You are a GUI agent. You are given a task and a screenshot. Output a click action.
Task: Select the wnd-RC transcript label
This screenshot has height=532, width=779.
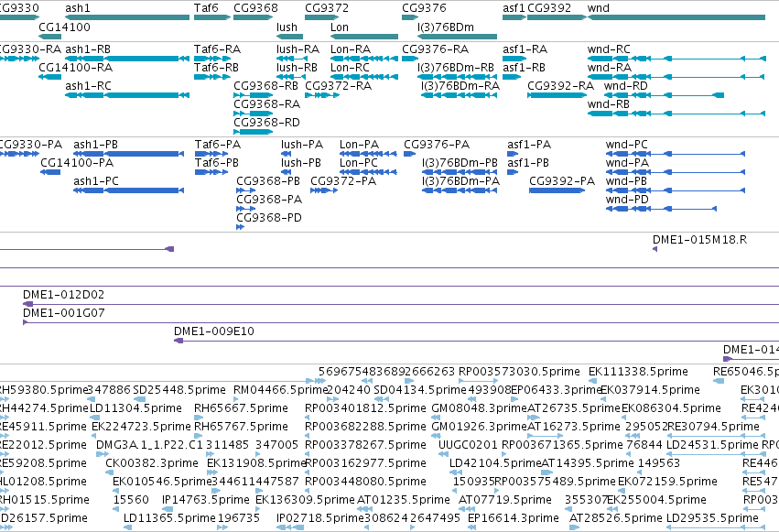point(609,49)
